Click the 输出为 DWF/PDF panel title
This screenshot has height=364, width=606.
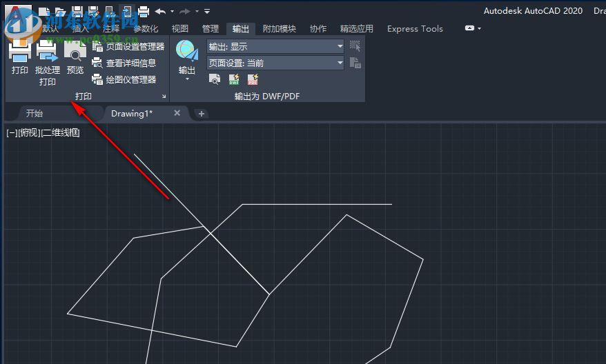pos(267,96)
